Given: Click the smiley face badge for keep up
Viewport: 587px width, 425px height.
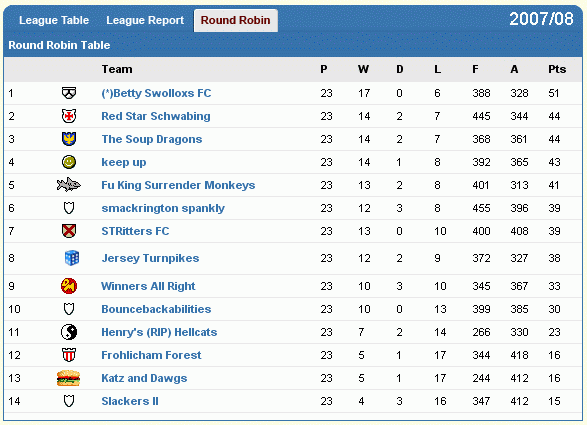Looking at the screenshot, I should coord(69,162).
